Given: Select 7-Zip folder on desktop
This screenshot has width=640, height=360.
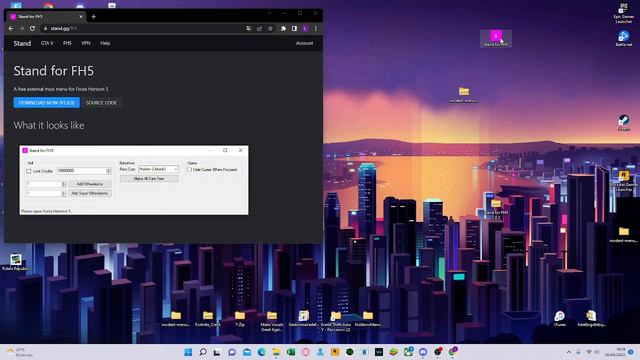Looking at the screenshot, I should tap(240, 319).
